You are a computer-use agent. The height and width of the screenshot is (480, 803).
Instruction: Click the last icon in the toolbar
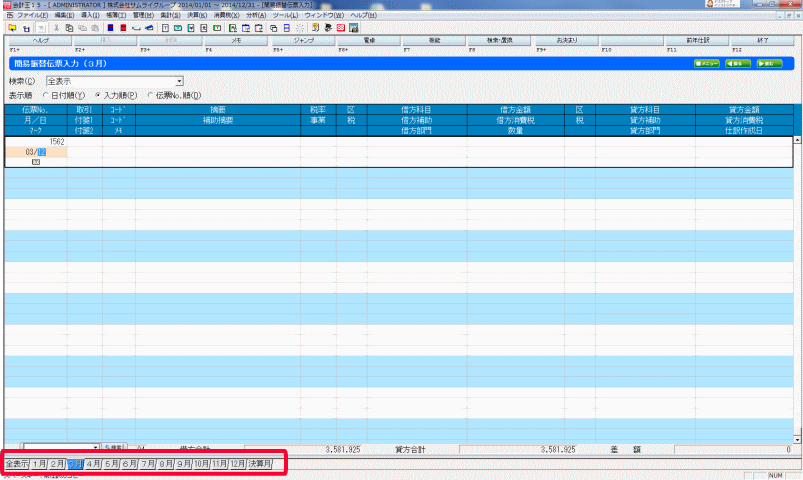coord(354,28)
